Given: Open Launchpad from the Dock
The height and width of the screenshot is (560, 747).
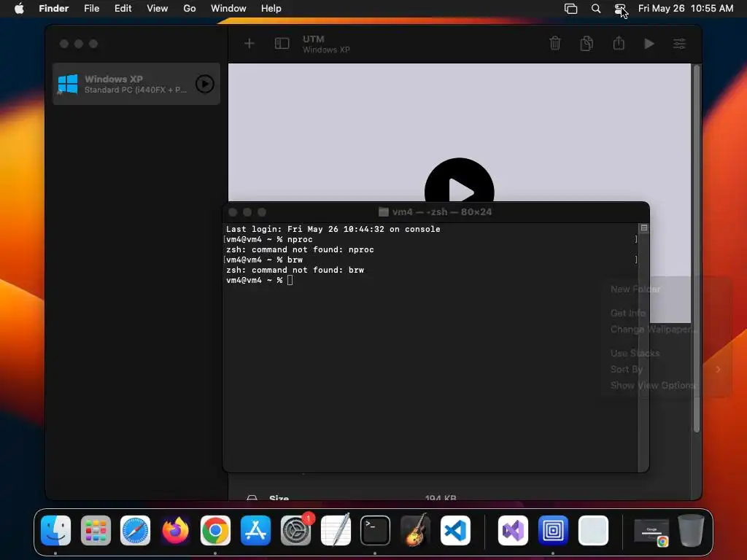Looking at the screenshot, I should coord(96,530).
